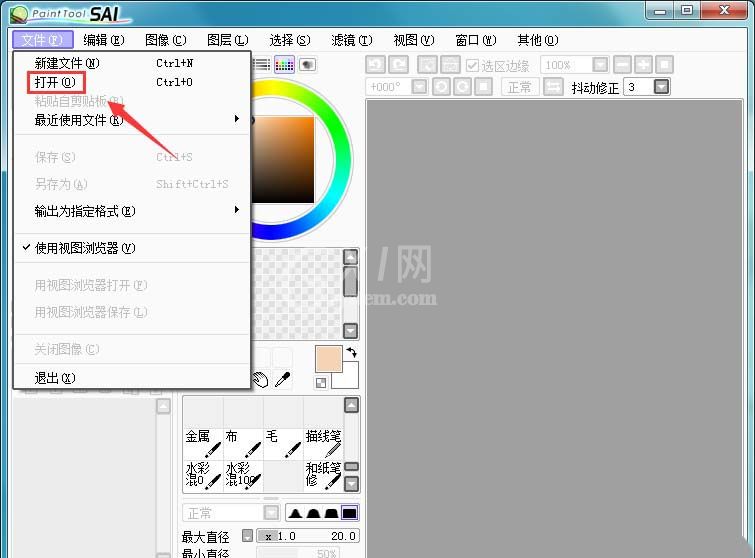Expand the 输出为指定格式 submenu

pyautogui.click(x=132, y=211)
